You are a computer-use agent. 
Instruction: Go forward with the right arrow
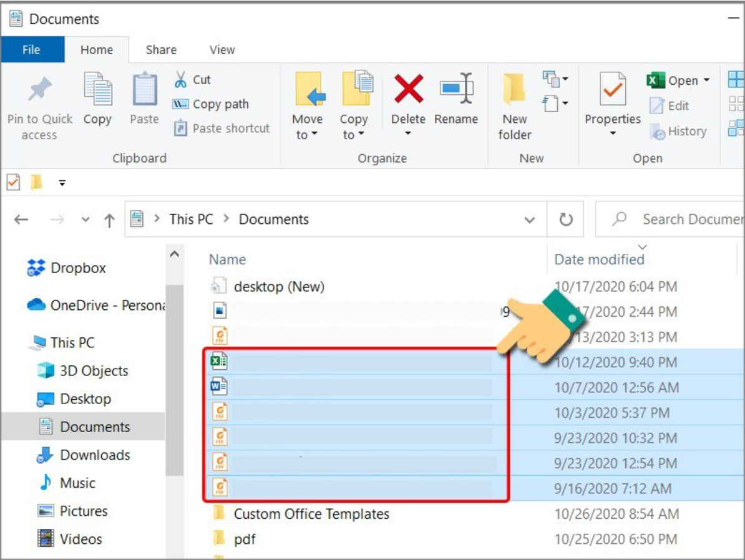[57, 220]
